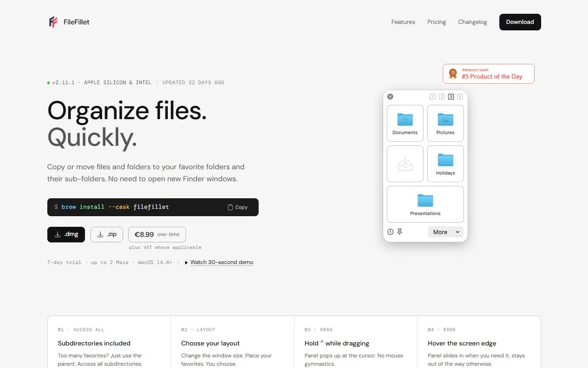Image resolution: width=588 pixels, height=368 pixels.
Task: Click the 01 · ACCESS ALL label
Action: [x=81, y=330]
